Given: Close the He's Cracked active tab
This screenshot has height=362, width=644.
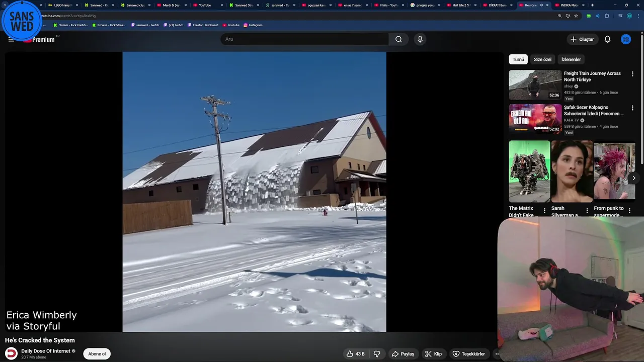Looking at the screenshot, I should click(547, 5).
